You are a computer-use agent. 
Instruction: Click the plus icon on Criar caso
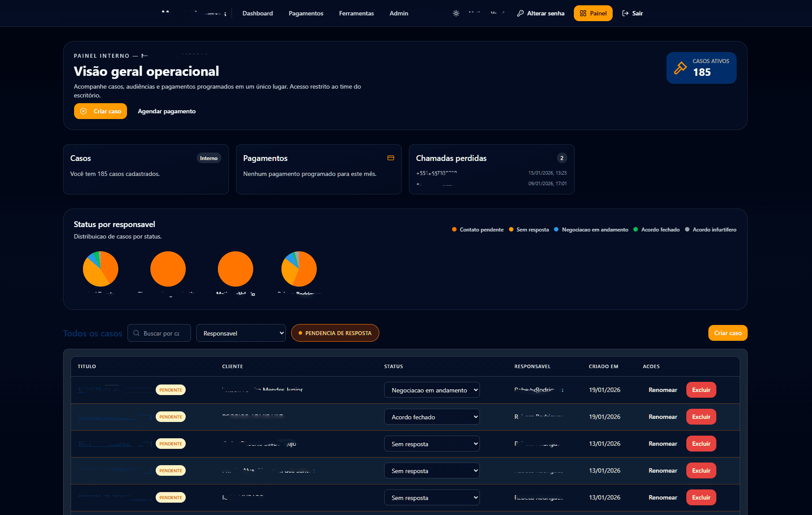pos(83,111)
